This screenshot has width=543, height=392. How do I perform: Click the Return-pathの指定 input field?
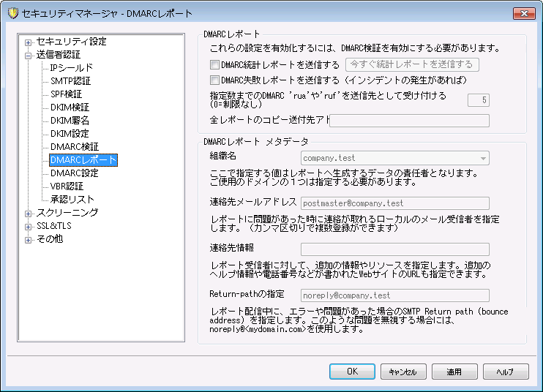395,295
